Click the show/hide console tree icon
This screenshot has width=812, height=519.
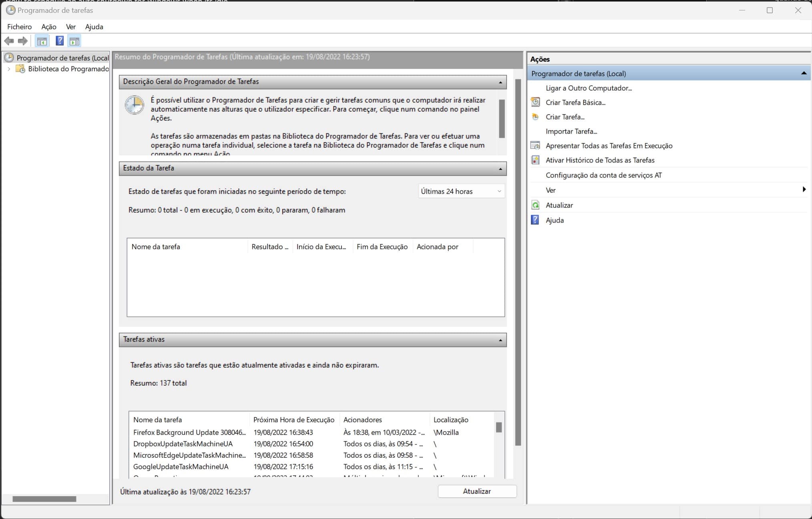[42, 41]
